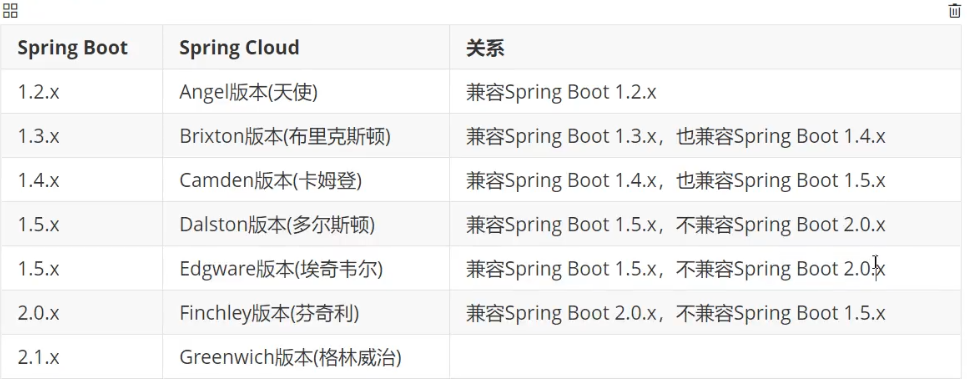Select the 1.4.x version cell

click(82, 180)
